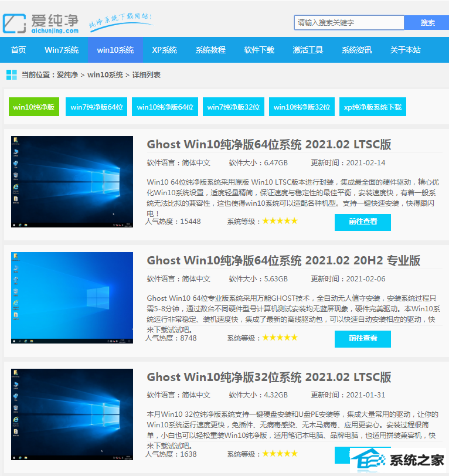Open thumbnail of 20H2 专业版 system
This screenshot has height=476, width=449.
click(x=72, y=298)
